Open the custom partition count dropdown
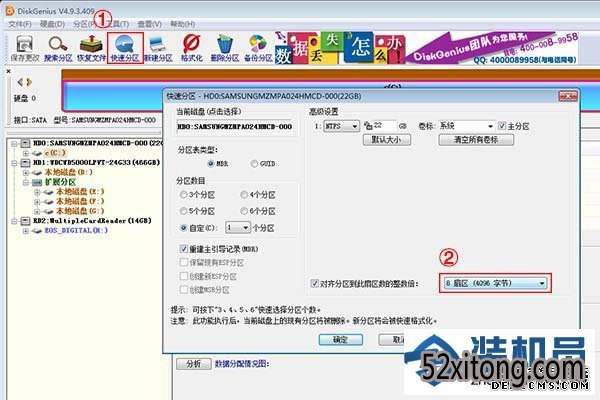 [x=238, y=228]
